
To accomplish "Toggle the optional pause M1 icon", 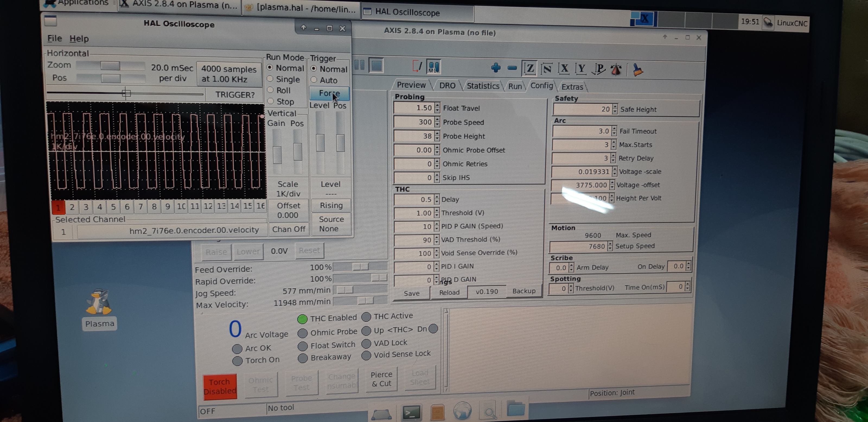I will click(x=433, y=66).
